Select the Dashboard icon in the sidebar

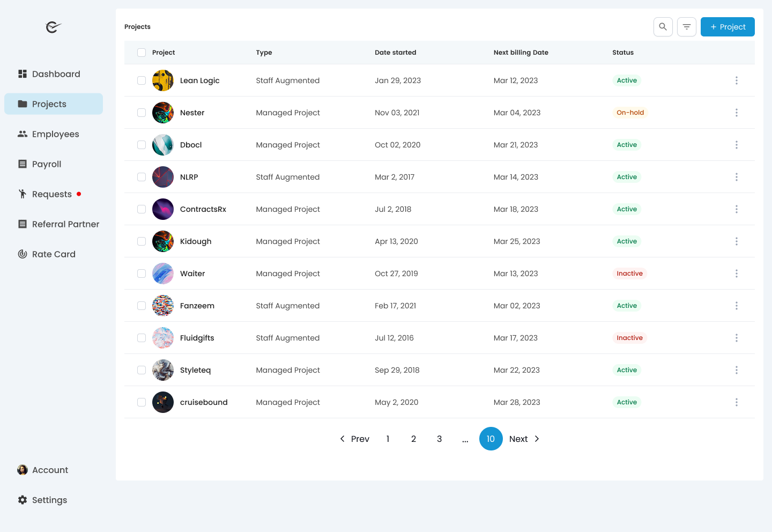tap(22, 73)
